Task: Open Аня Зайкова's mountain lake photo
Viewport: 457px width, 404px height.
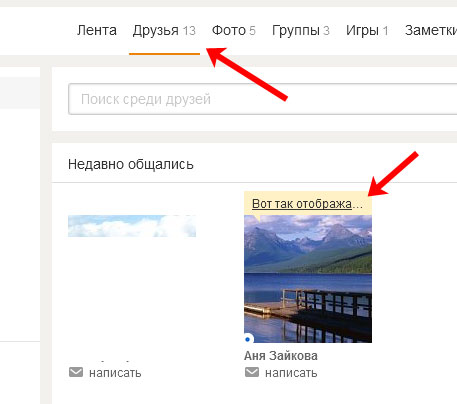Action: click(308, 279)
